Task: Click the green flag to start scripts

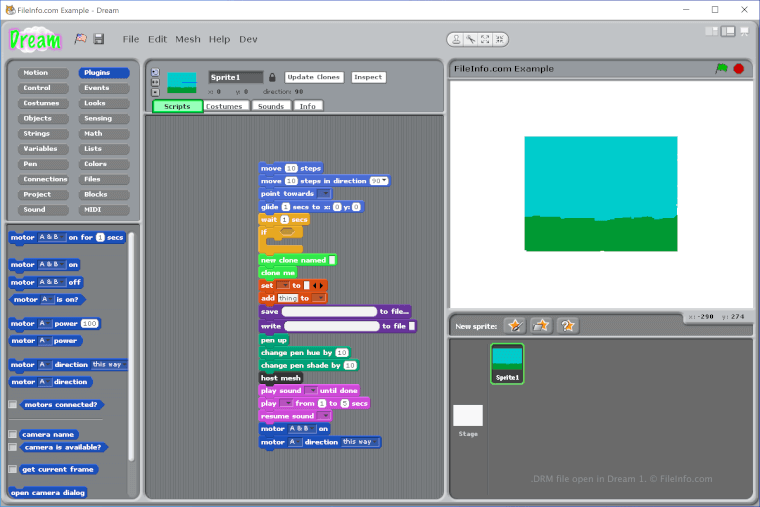Action: [721, 69]
